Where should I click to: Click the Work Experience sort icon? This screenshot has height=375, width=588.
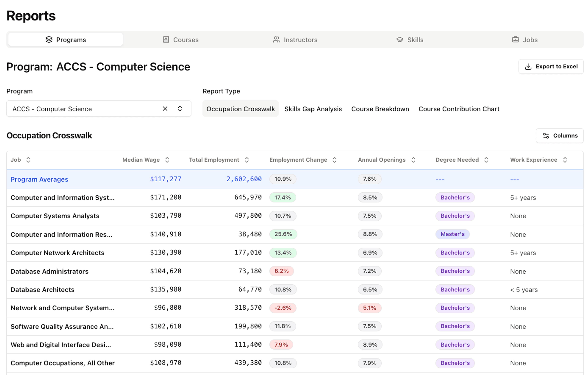click(565, 160)
